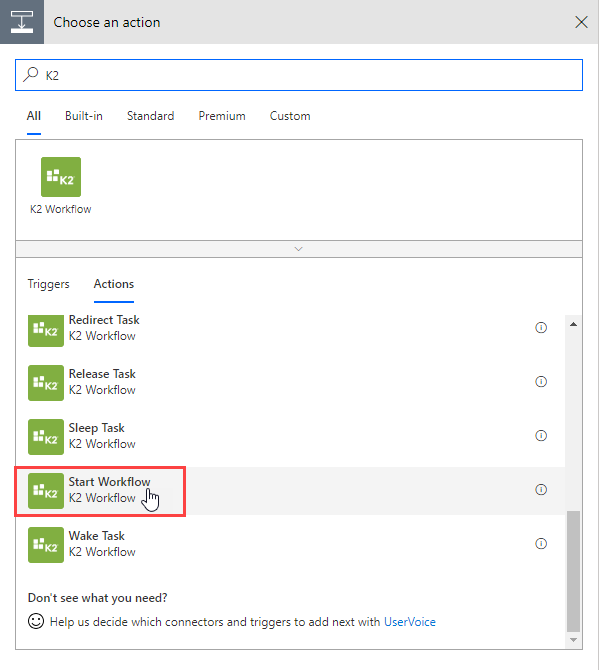Select the Redirect Task action

click(290, 329)
